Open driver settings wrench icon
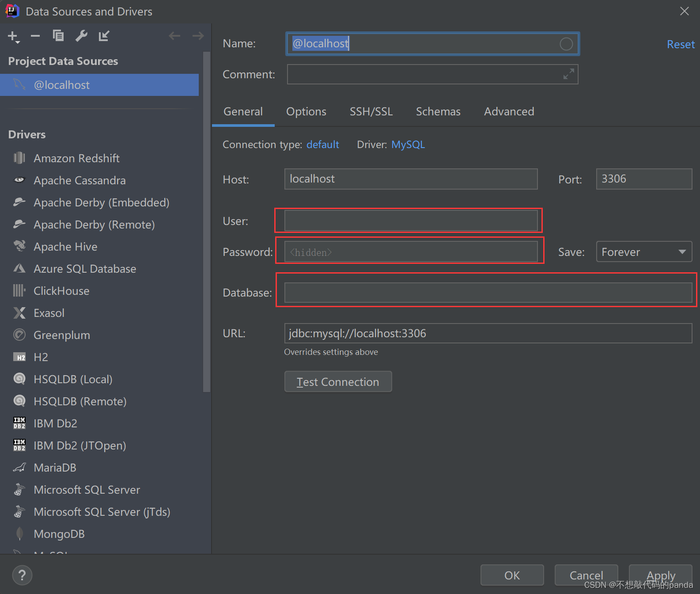700x594 pixels. tap(81, 36)
